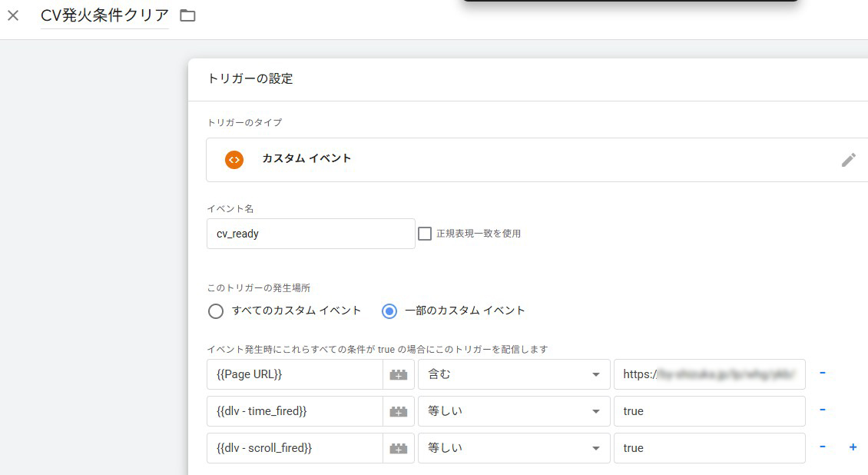Edit the trigger name CV発火条件クリア
The image size is (868, 475).
click(x=104, y=15)
